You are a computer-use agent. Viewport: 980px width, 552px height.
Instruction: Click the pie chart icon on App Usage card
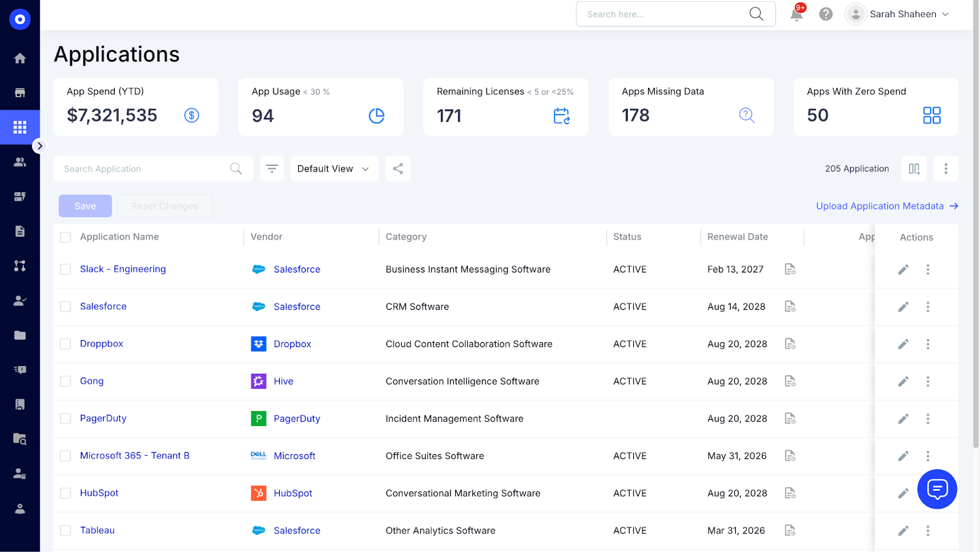click(x=377, y=115)
